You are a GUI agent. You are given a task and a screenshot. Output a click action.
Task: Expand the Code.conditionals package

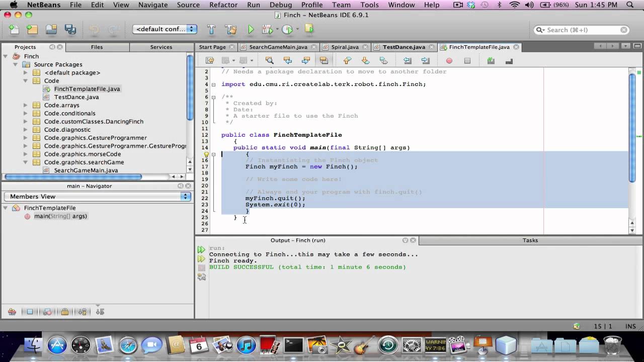(26, 113)
